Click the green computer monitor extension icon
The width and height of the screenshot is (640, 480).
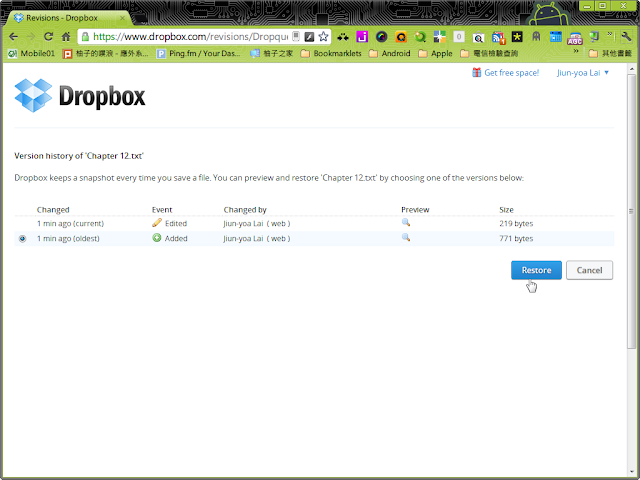coord(594,37)
